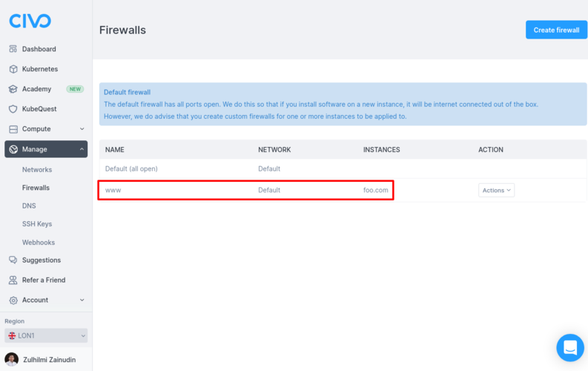Open the live chat bubble widget
Screen dimensions: 588x371
[569, 347]
